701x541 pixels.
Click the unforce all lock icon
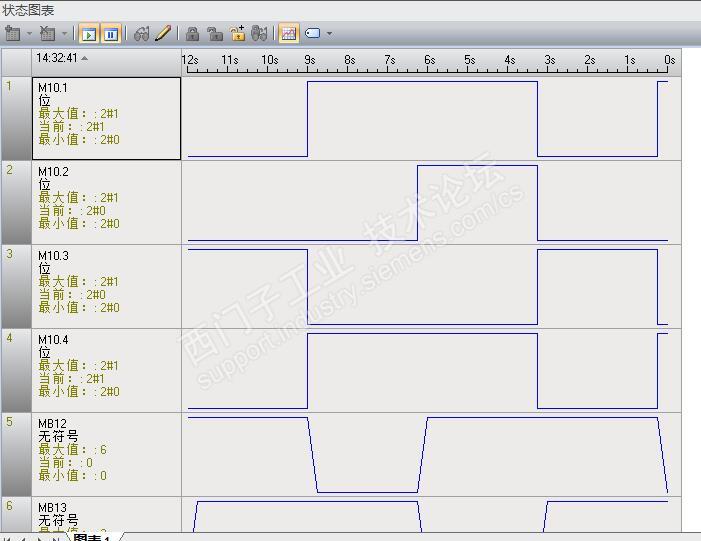(x=237, y=34)
